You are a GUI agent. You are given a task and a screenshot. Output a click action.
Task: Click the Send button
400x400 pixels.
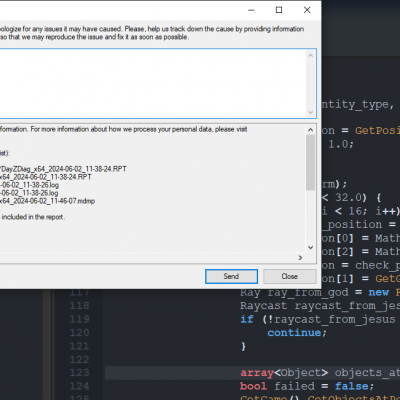coord(231,276)
